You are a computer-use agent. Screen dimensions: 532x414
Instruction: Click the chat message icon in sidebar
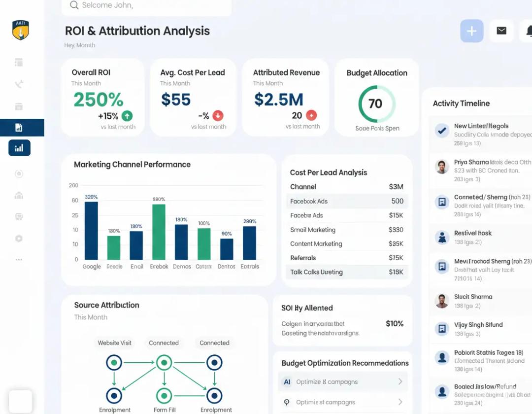tap(19, 216)
